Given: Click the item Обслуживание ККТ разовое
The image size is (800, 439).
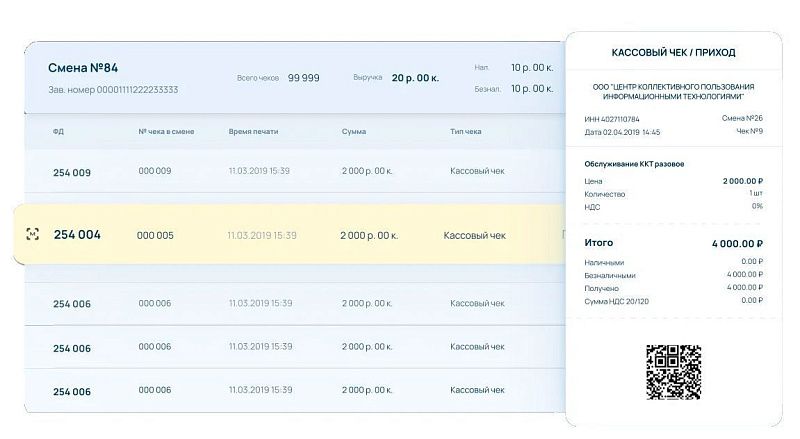Looking at the screenshot, I should [634, 164].
